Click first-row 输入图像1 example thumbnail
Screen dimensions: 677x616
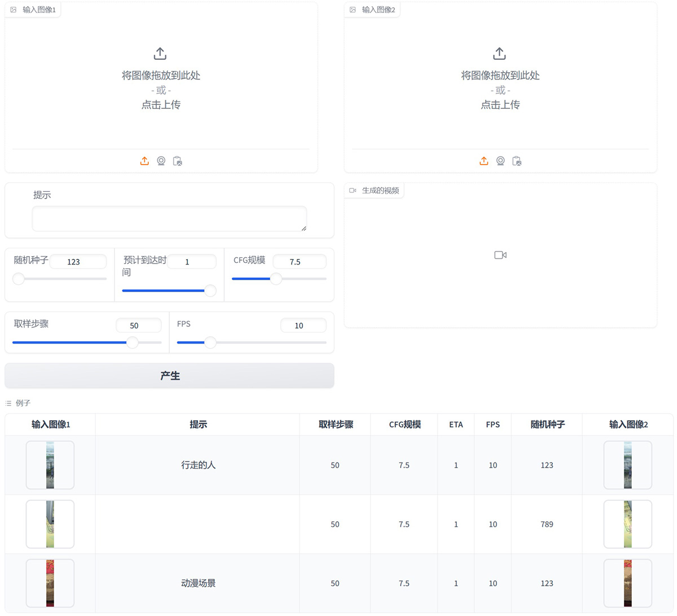point(50,465)
